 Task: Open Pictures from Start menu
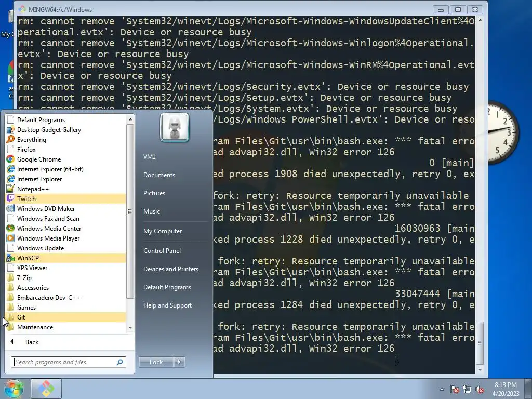(x=154, y=193)
